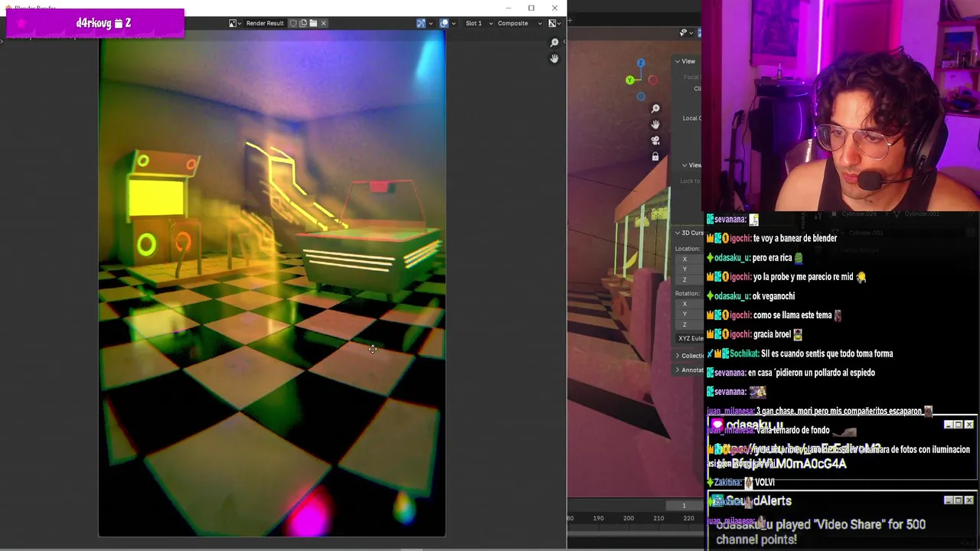Maximize the odasaku_u alert popup

click(x=959, y=425)
